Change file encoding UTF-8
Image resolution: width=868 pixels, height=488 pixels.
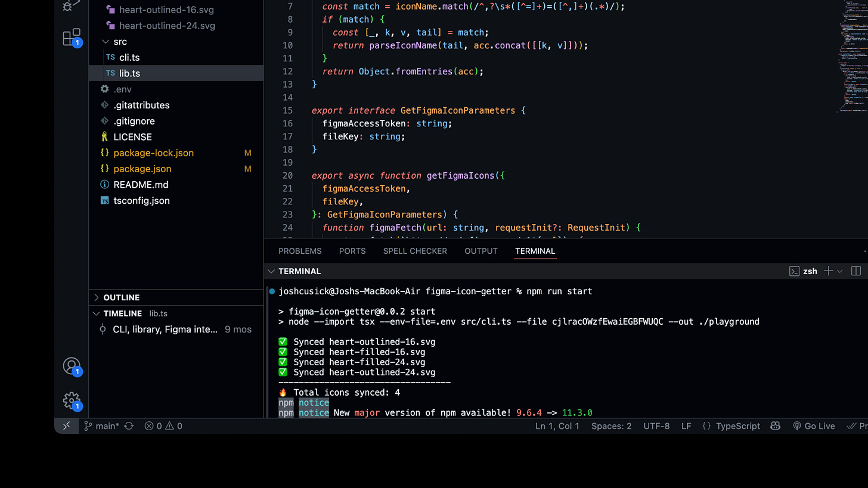[656, 426]
